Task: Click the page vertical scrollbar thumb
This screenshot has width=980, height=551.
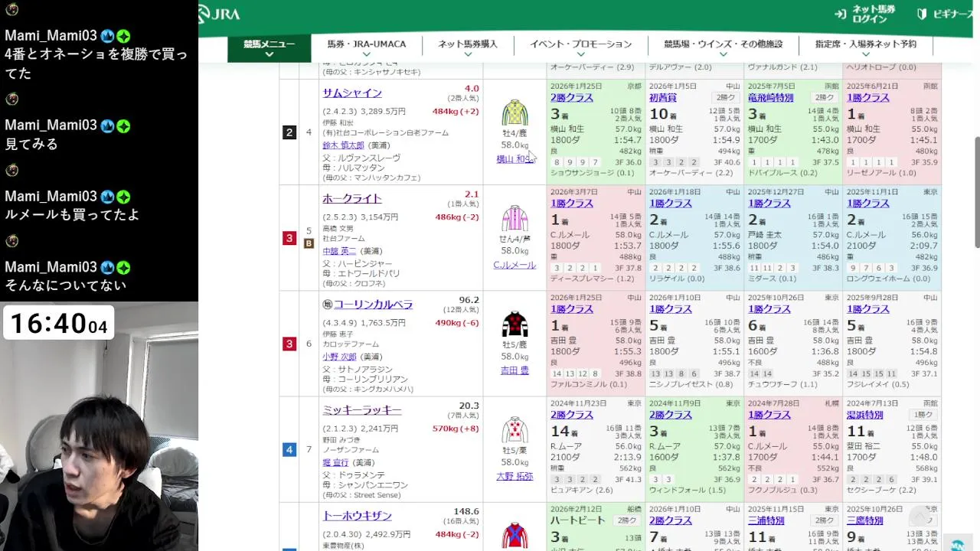Action: tap(976, 193)
